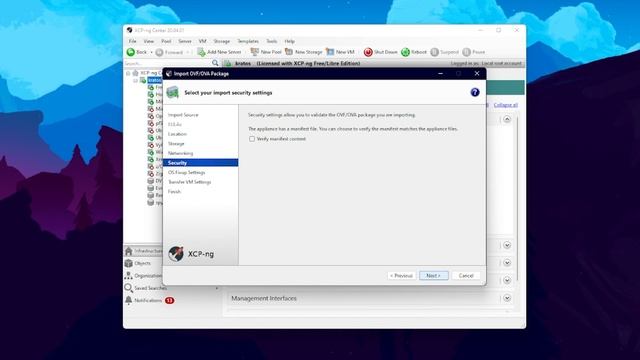Collapse the top section chevron in main window
This screenshot has width=640, height=360.
507,119
